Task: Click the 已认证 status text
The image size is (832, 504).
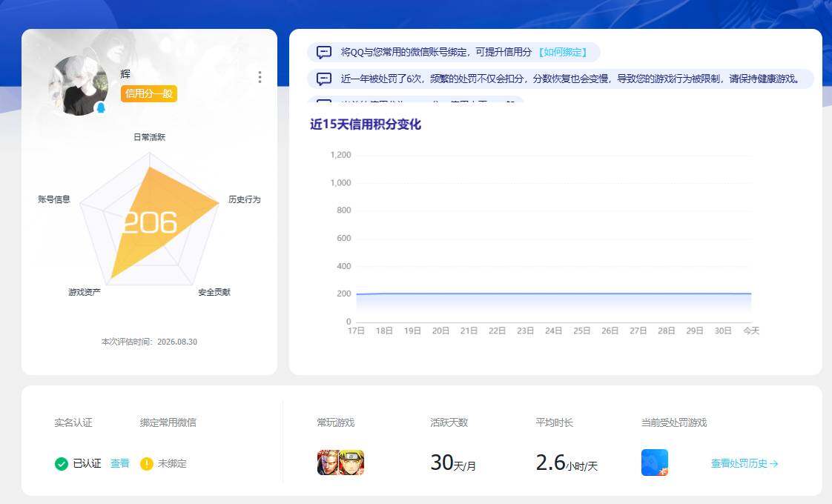Action: click(87, 464)
